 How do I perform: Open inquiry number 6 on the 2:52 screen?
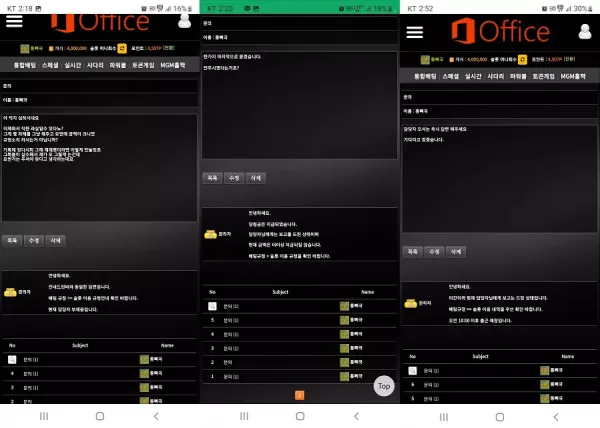(x=500, y=384)
